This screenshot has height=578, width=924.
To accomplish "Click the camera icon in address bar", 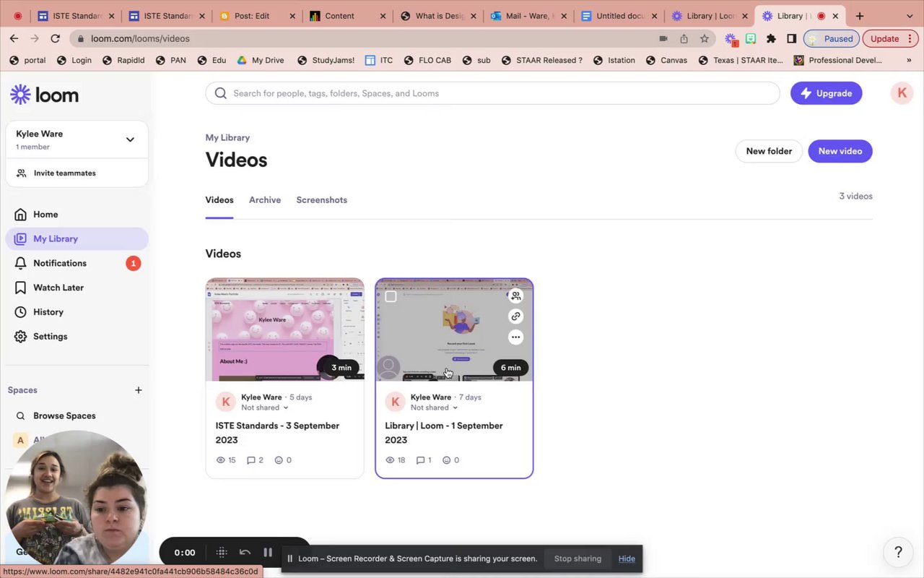I will [x=663, y=38].
